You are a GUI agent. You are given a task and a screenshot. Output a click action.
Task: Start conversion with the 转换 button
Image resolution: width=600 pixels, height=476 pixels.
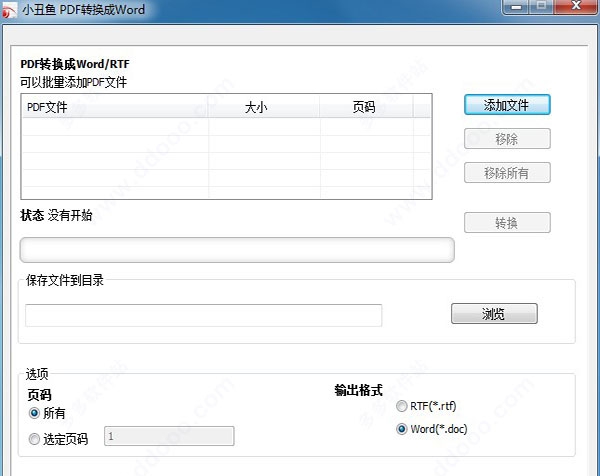507,222
